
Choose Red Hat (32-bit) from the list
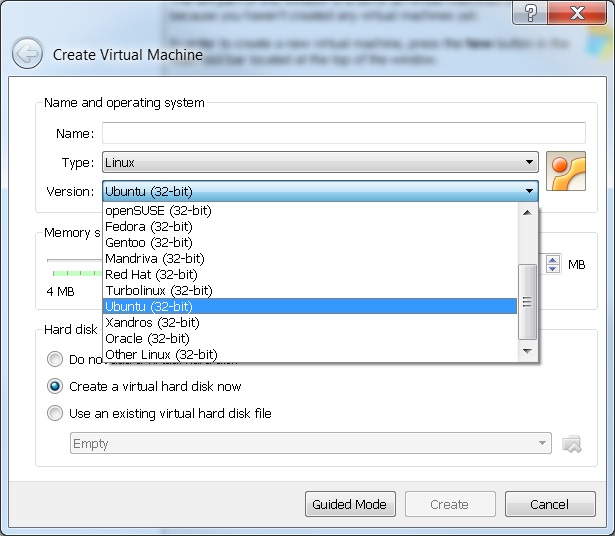310,275
